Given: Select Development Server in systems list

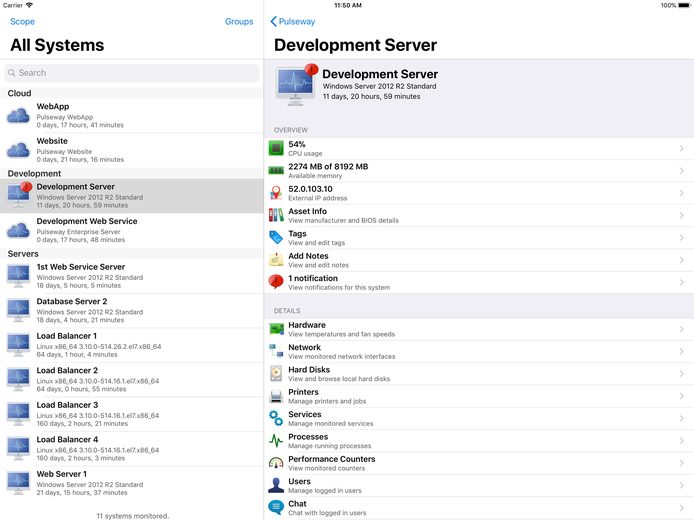Looking at the screenshot, I should tap(132, 196).
